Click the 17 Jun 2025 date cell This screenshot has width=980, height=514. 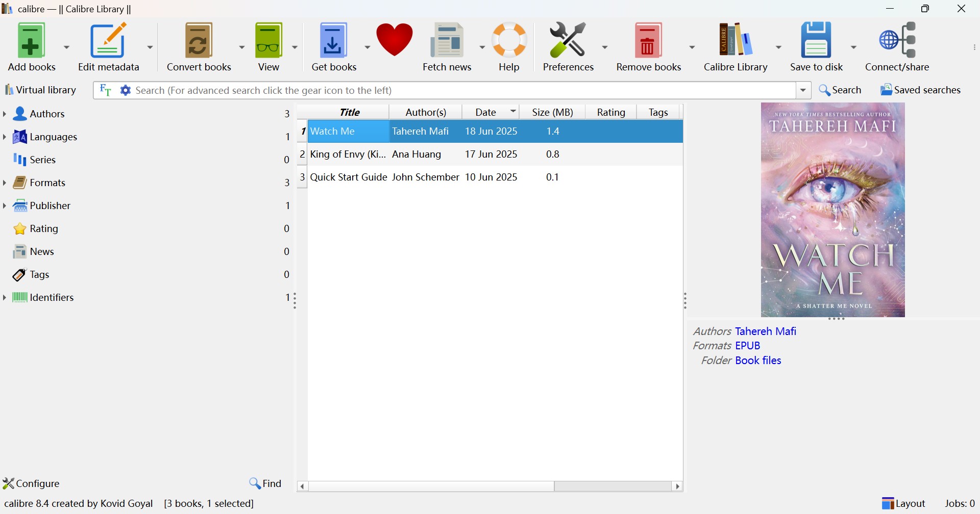tap(491, 154)
